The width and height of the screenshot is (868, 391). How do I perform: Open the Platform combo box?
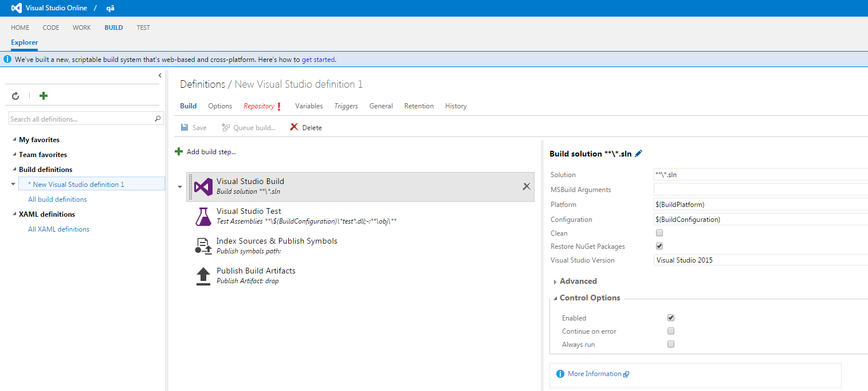point(761,204)
